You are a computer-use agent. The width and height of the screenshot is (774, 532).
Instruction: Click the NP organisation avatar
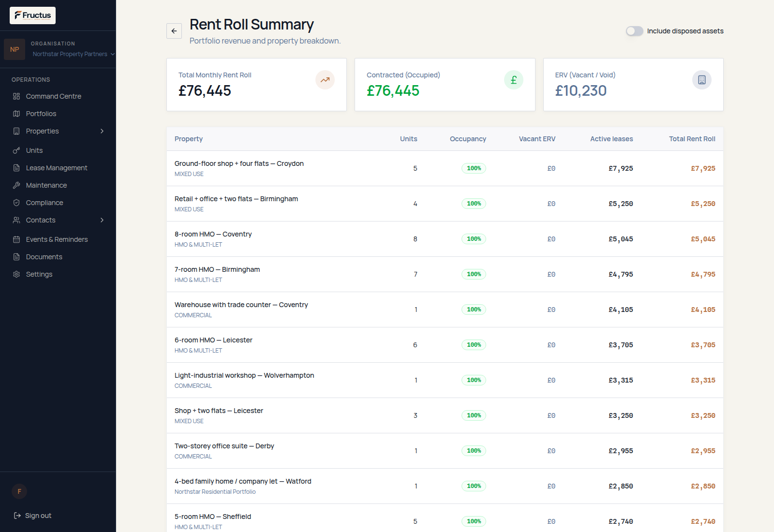coord(15,49)
